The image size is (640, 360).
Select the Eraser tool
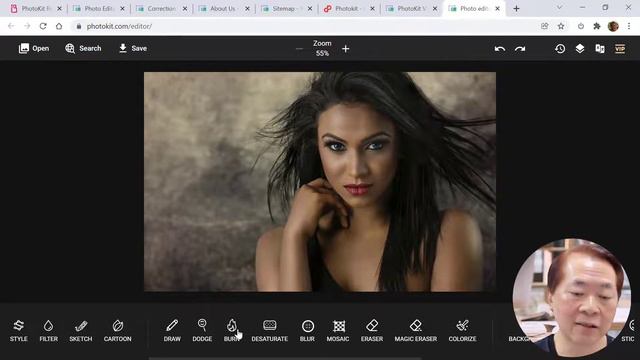coord(372,331)
